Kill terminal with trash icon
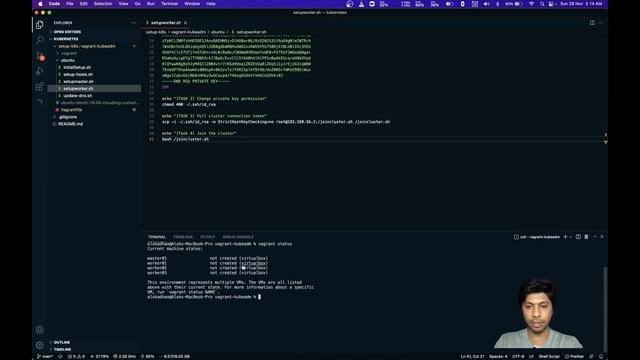Screen dimensions: 640x360 click(x=586, y=237)
